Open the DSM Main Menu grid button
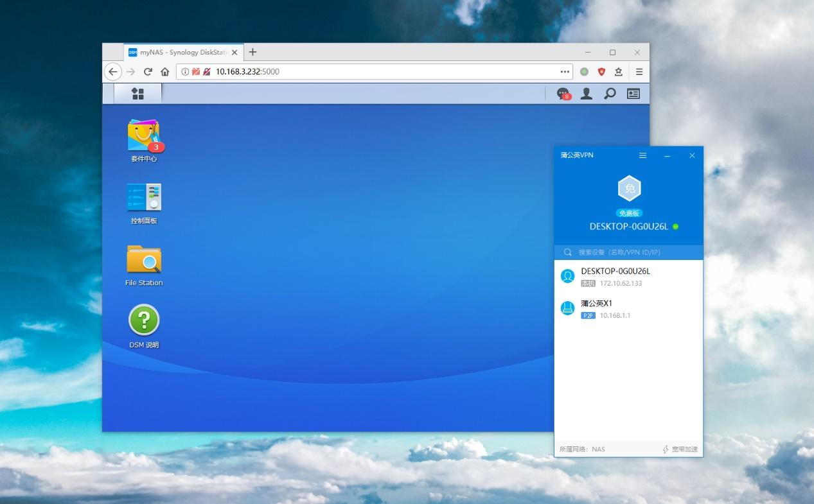This screenshot has width=814, height=504. [137, 94]
